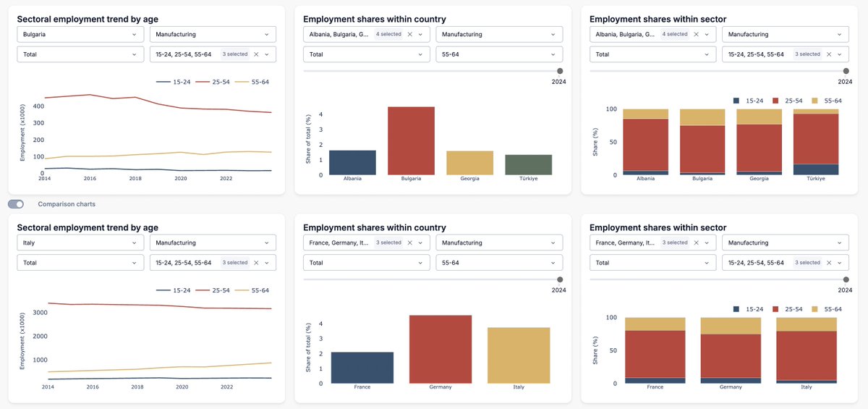The image size is (868, 409).
Task: Toggle 15-24 legend entry above Albania stacked bars
Action: [748, 101]
